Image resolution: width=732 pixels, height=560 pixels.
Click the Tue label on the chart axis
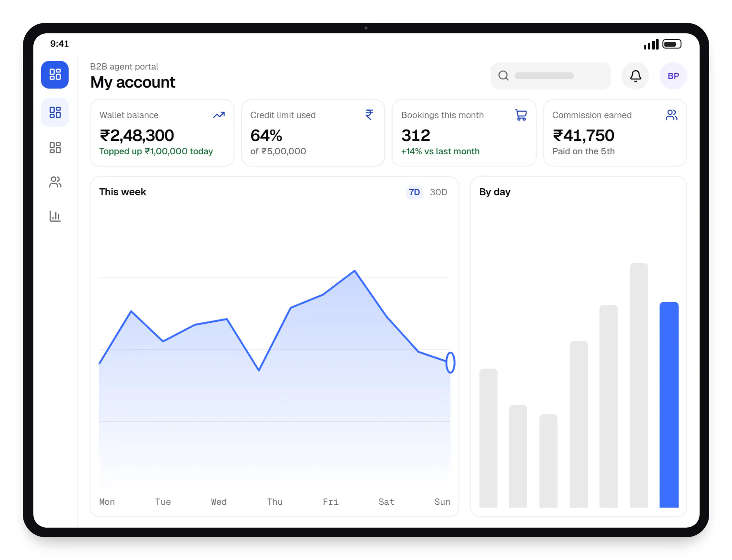[163, 502]
